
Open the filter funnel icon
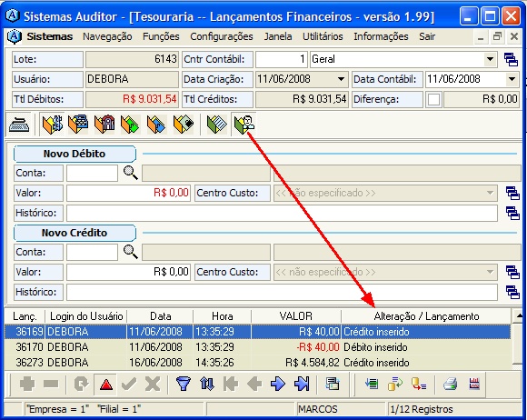(x=184, y=384)
